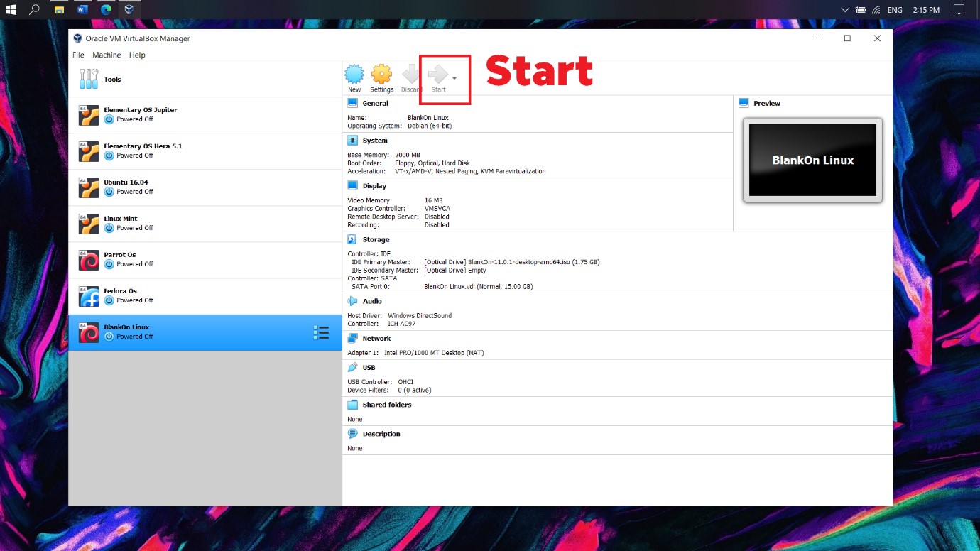Viewport: 980px width, 551px height.
Task: Click the IDE Secondary Master Empty entry
Action: point(454,271)
